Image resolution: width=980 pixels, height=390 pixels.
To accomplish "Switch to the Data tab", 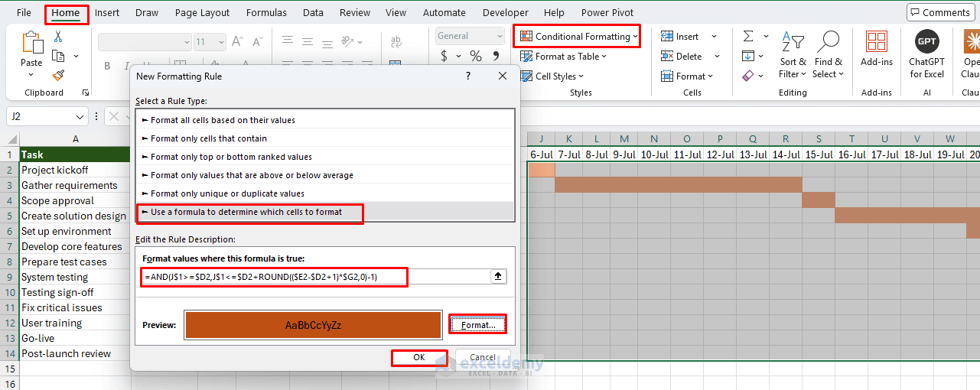I will 313,13.
